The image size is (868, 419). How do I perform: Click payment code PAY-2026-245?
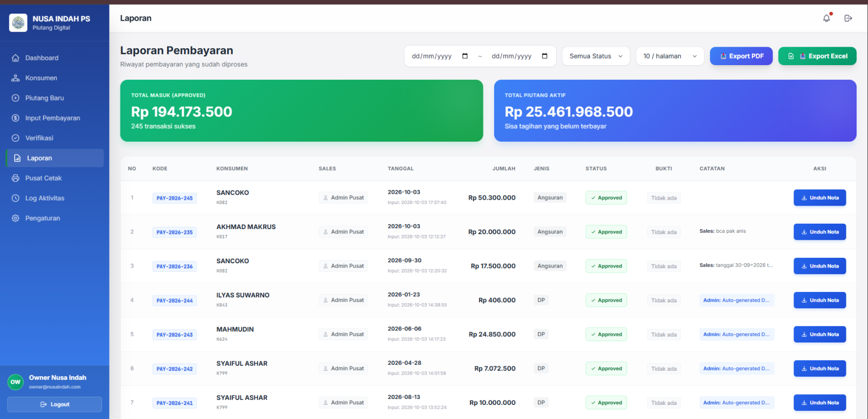click(175, 198)
